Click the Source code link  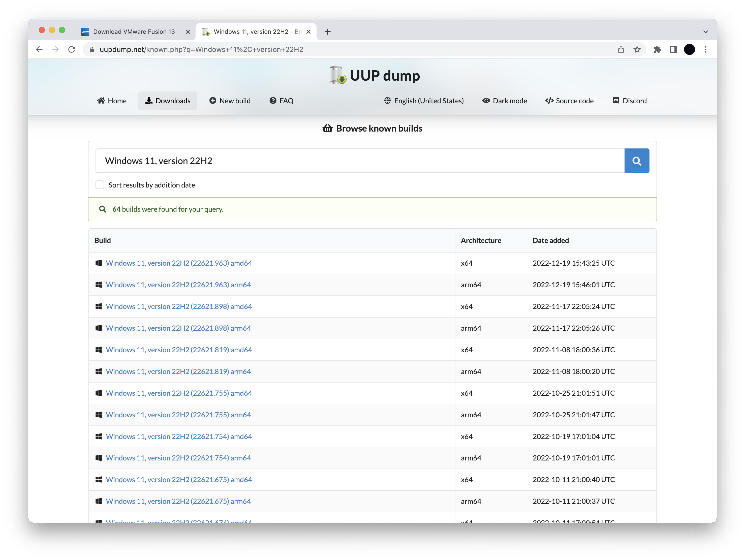[x=569, y=101]
